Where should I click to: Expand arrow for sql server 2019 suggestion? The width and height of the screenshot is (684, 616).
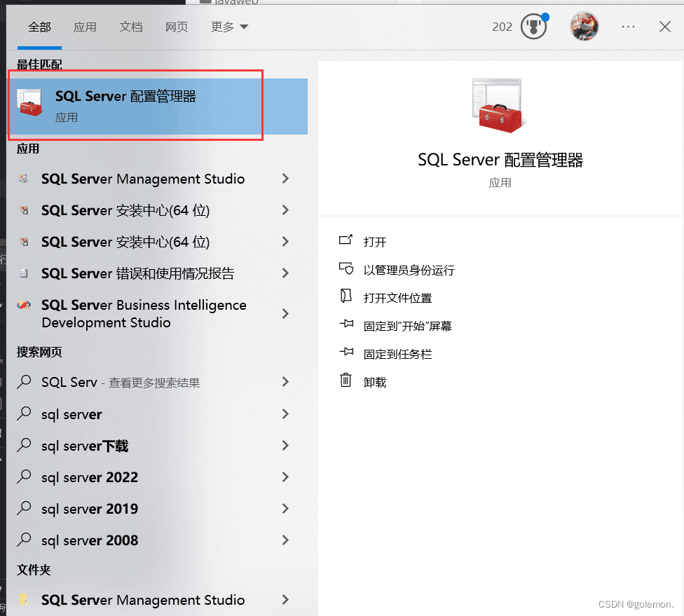tap(285, 508)
